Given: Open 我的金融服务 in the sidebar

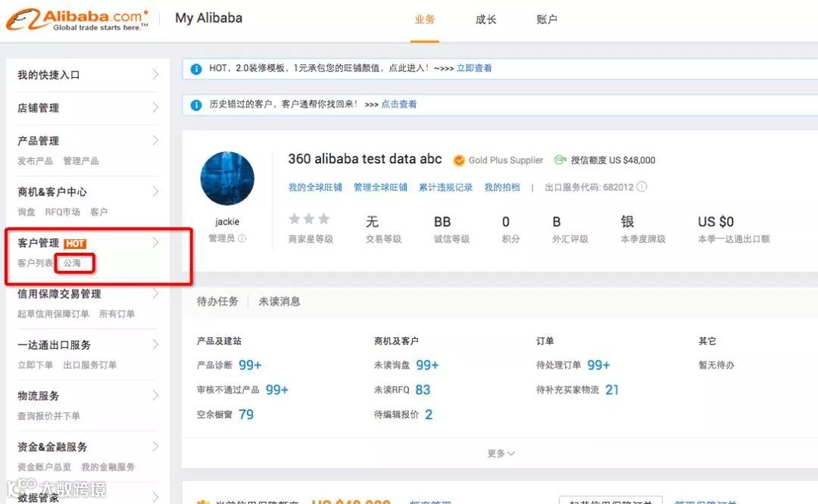Looking at the screenshot, I should coord(108,468).
